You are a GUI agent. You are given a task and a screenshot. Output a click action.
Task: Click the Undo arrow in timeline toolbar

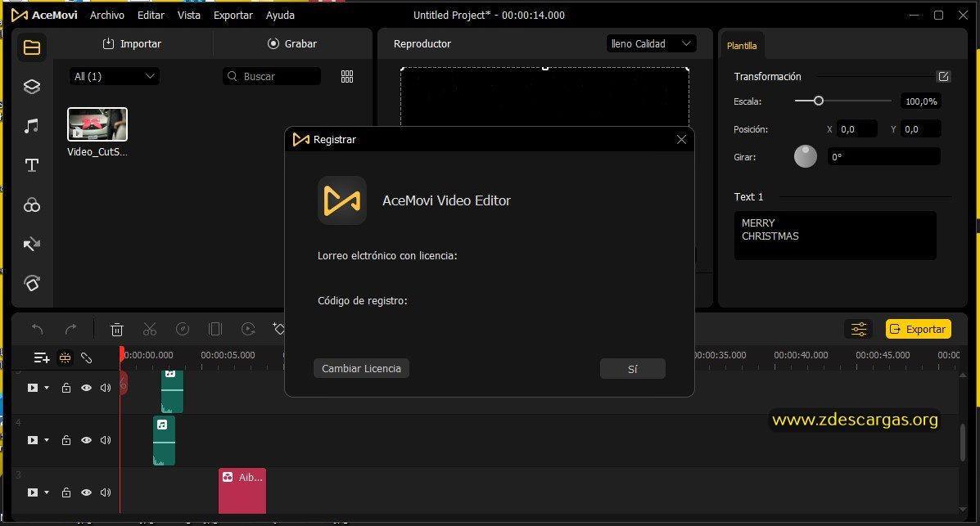(x=38, y=329)
